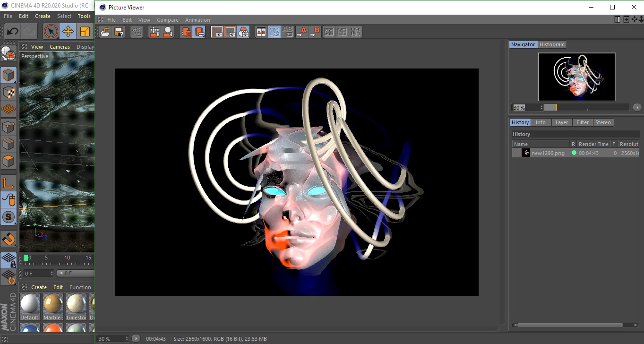Open material manager Function menu
Image resolution: width=644 pixels, height=344 pixels.
click(80, 287)
